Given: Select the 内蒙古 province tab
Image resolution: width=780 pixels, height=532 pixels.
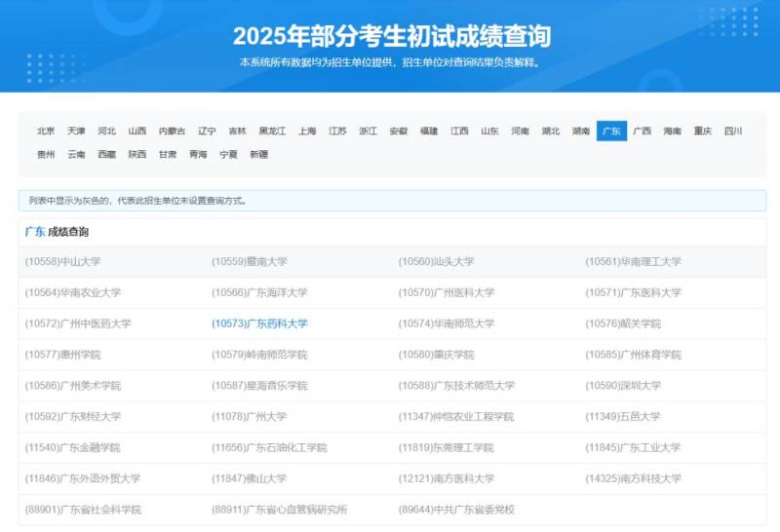Looking at the screenshot, I should pyautogui.click(x=172, y=131).
